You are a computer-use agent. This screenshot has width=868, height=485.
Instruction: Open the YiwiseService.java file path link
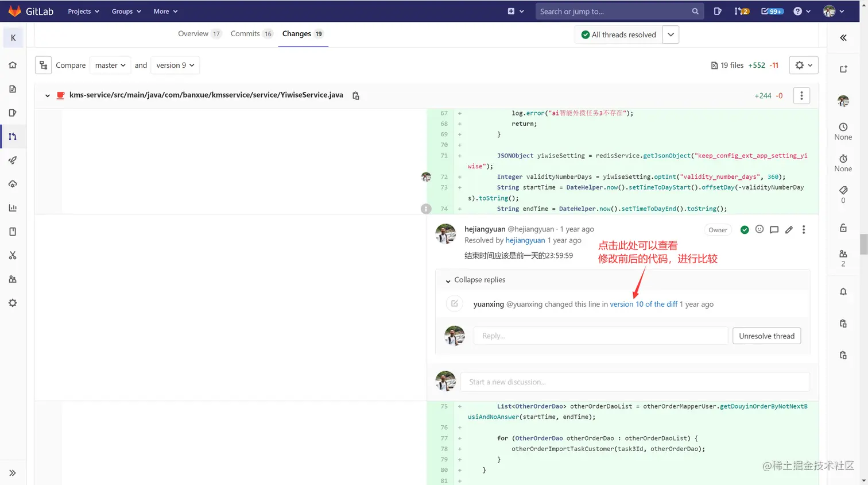click(206, 95)
